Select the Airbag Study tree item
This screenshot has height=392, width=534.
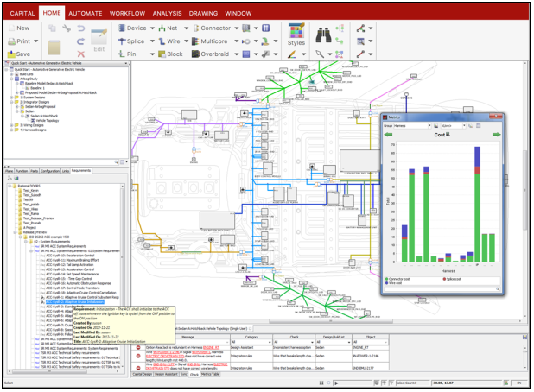pyautogui.click(x=29, y=79)
